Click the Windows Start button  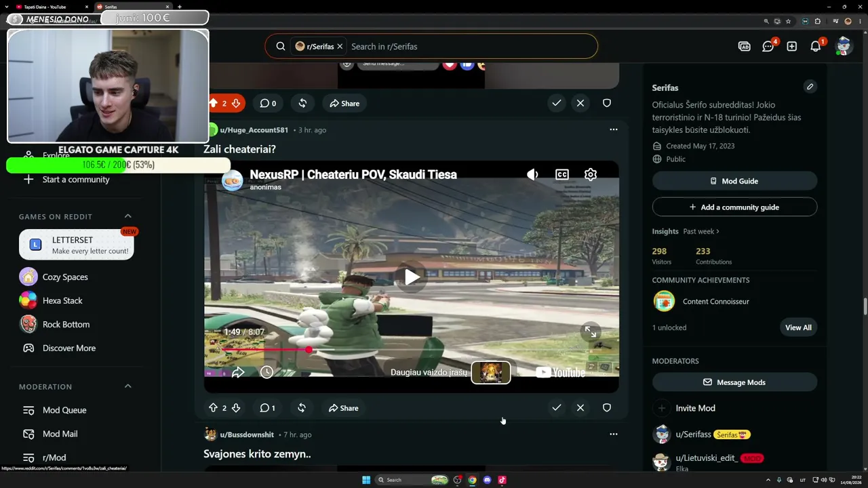coord(366,480)
